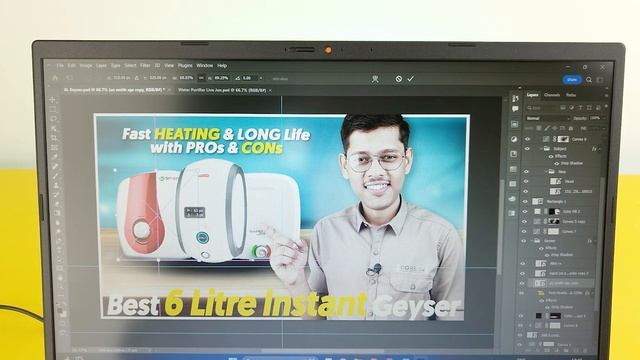Image resolution: width=640 pixels, height=360 pixels.
Task: Select the Head layer thumbnail
Action: coord(555,181)
